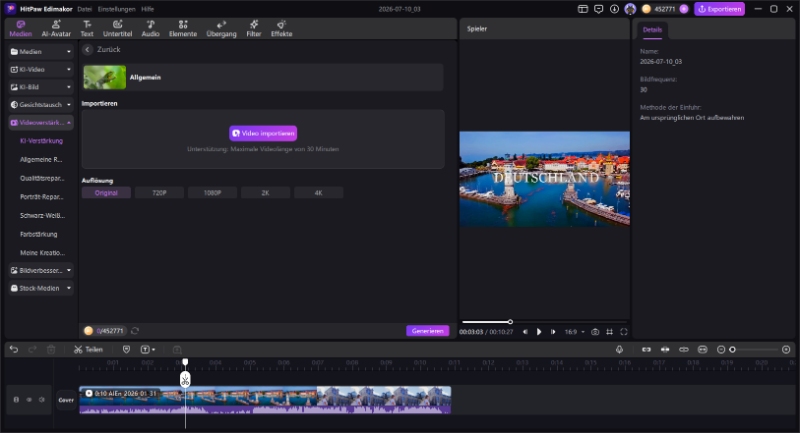Open the Filter panel
This screenshot has height=433, width=800.
254,29
